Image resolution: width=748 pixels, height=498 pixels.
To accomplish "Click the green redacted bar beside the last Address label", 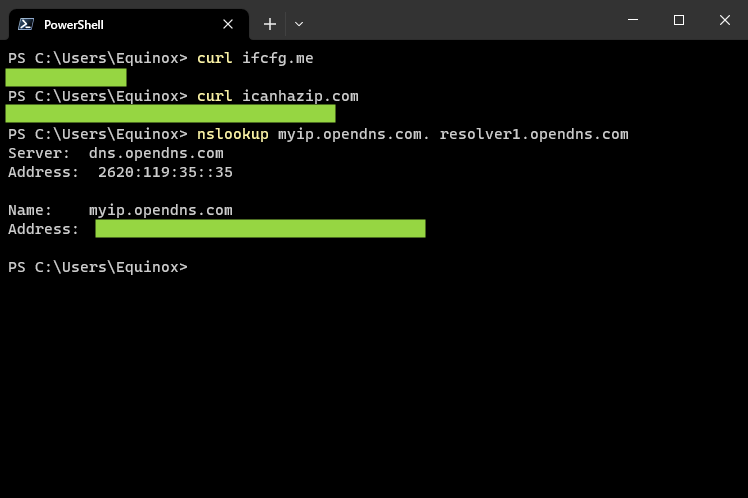I will [260, 229].
